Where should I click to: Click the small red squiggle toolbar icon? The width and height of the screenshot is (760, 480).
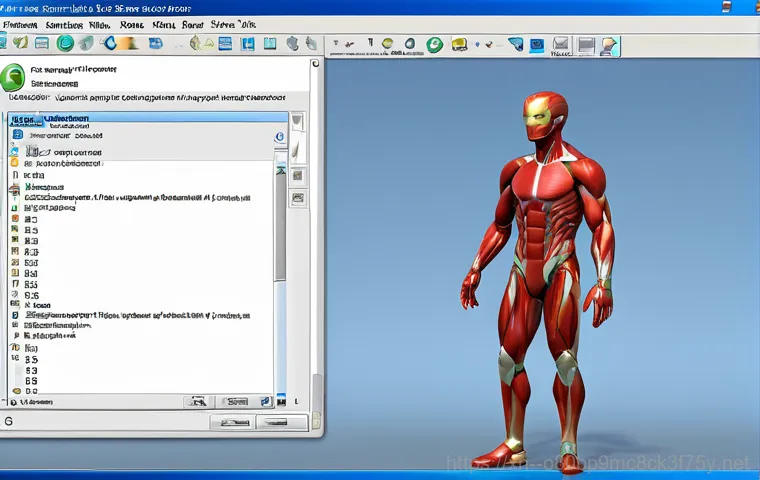tap(349, 44)
